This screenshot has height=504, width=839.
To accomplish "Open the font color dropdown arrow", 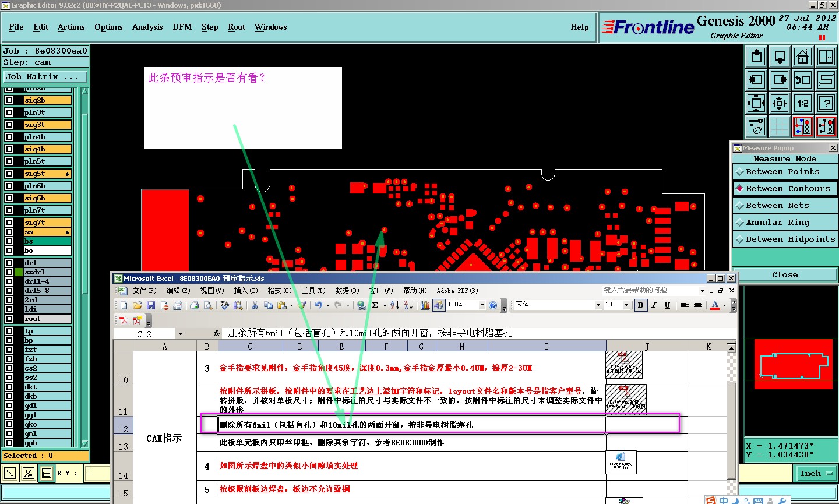I will pyautogui.click(x=724, y=305).
